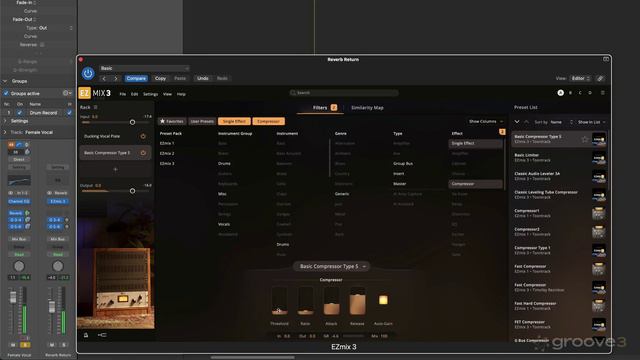Open the EZmix Settings menu
The image size is (640, 360).
150,94
